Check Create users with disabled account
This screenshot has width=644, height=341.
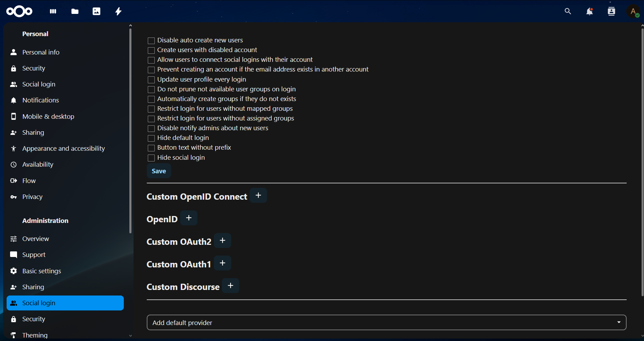pyautogui.click(x=151, y=50)
